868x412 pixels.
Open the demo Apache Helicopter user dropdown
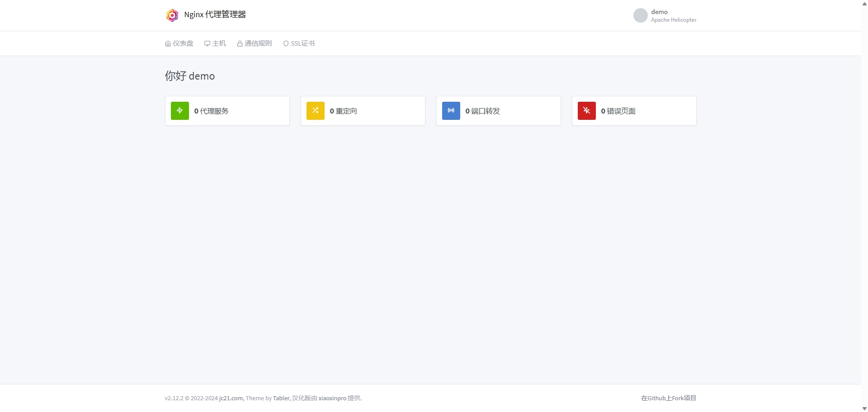tap(665, 15)
